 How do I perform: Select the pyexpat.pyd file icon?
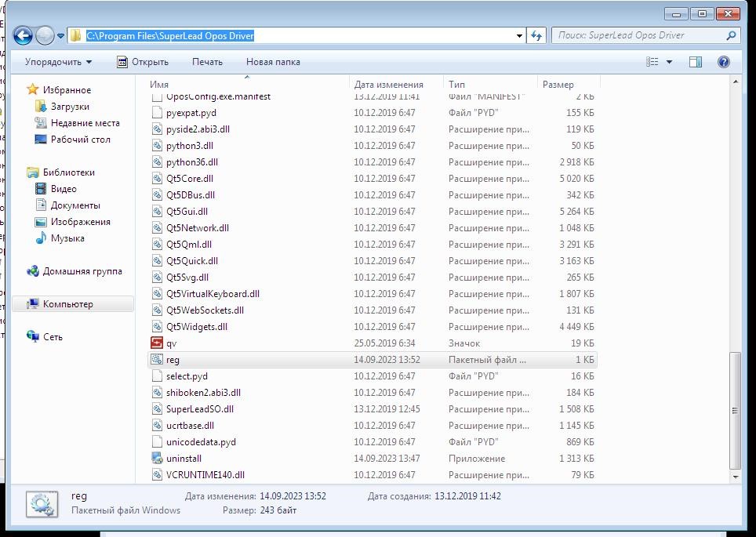click(157, 113)
